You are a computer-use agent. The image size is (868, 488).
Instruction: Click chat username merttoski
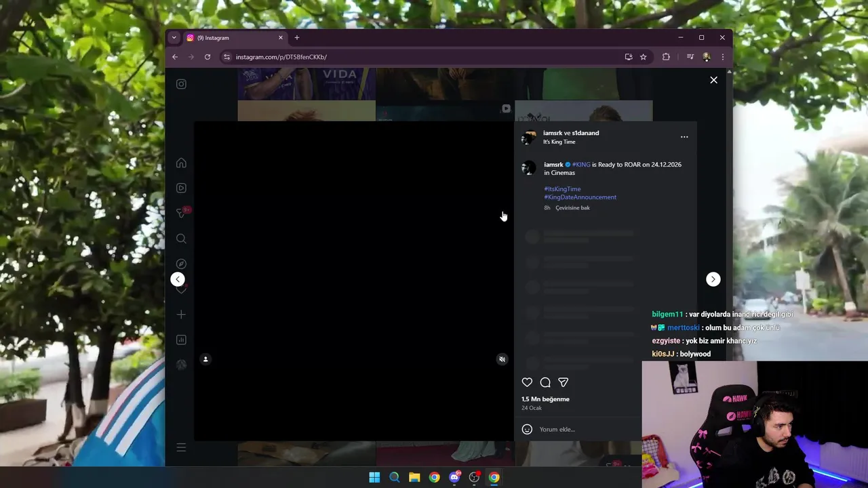683,327
